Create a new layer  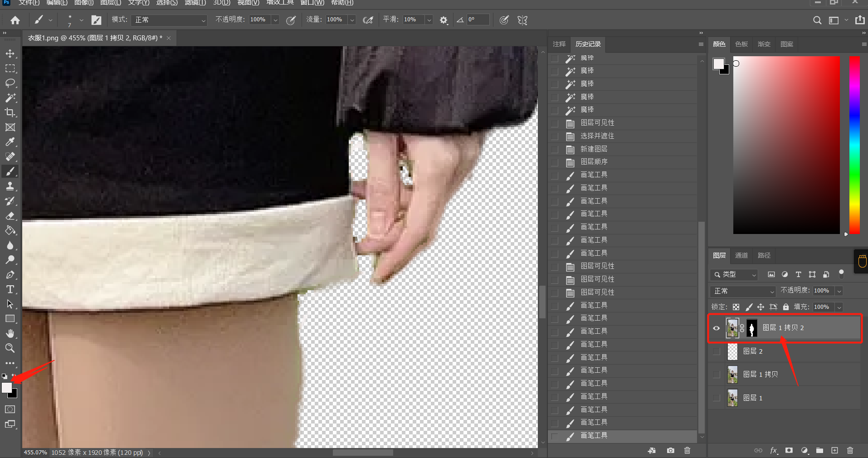pyautogui.click(x=835, y=450)
